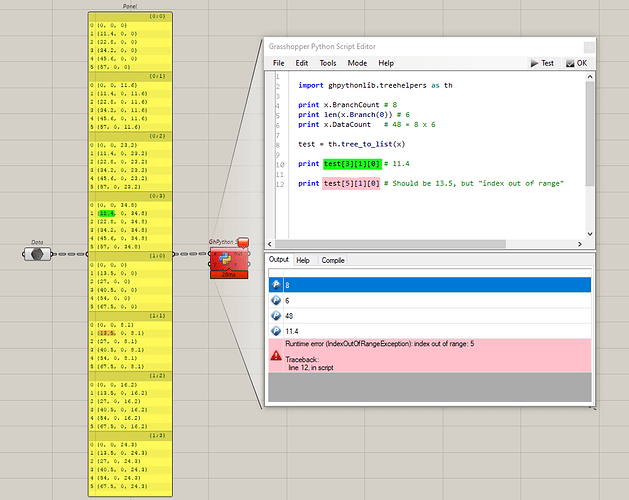Screen dimensions: 629x500
Task: Open the Mode menu
Action: coord(356,63)
